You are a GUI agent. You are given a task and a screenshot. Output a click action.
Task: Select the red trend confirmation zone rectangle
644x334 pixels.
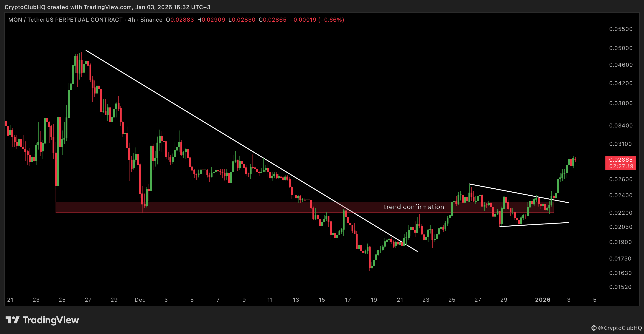coord(305,207)
